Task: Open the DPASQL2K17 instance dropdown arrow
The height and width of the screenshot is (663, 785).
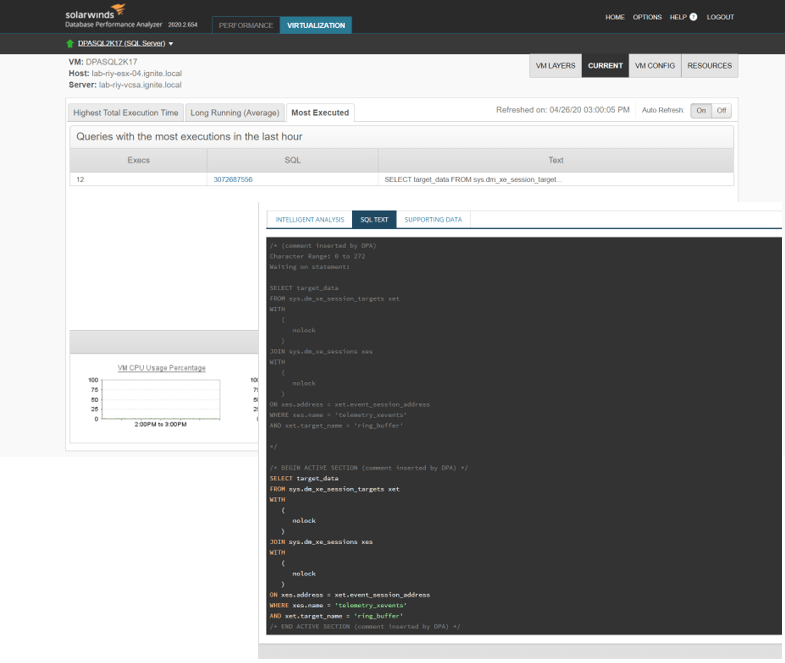Action: coord(171,44)
